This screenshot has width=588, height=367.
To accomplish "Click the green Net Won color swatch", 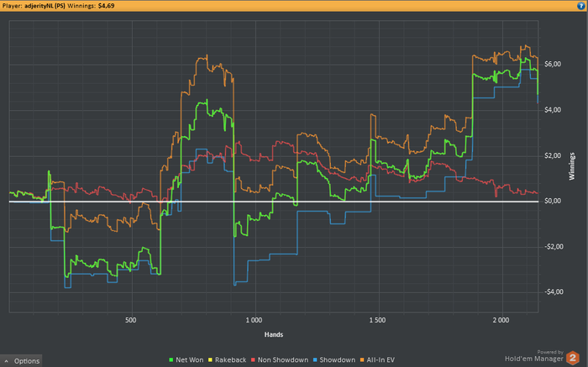I will coord(171,360).
